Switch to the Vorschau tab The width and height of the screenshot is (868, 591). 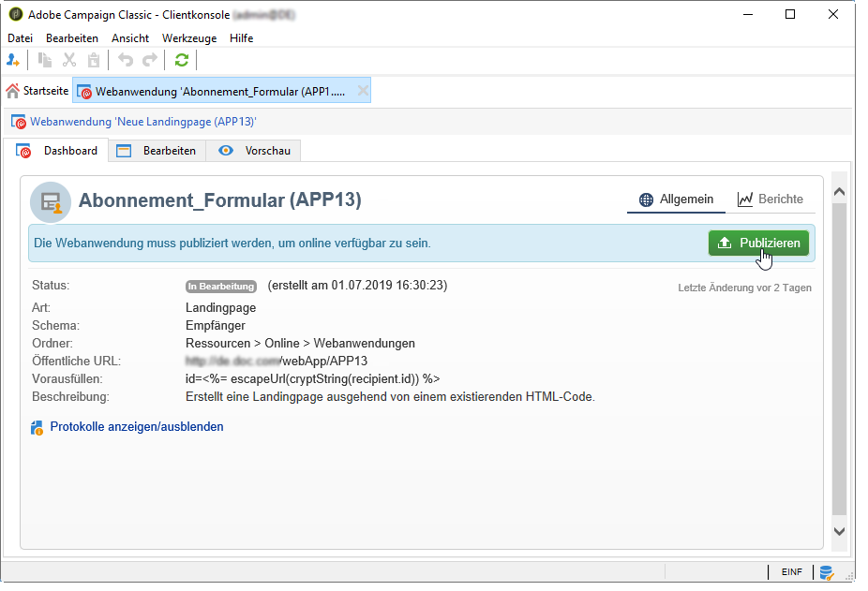[x=254, y=151]
